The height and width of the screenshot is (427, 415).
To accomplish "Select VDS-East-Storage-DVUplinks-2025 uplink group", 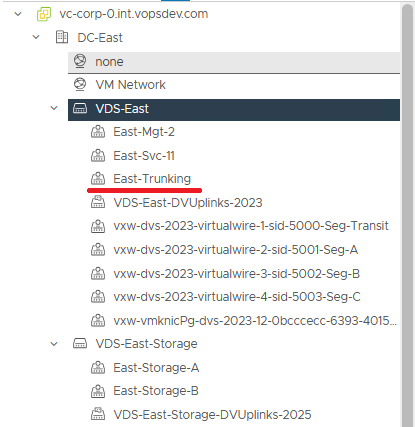I will click(x=212, y=415).
